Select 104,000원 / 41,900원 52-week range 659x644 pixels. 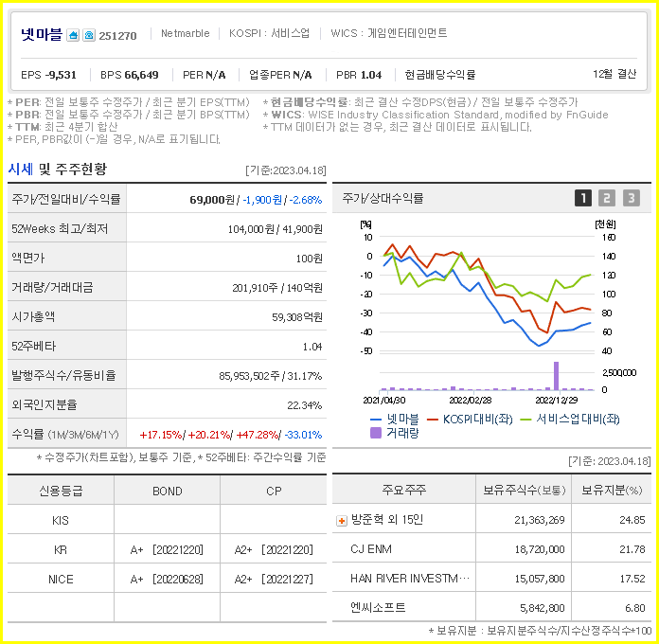click(x=276, y=229)
